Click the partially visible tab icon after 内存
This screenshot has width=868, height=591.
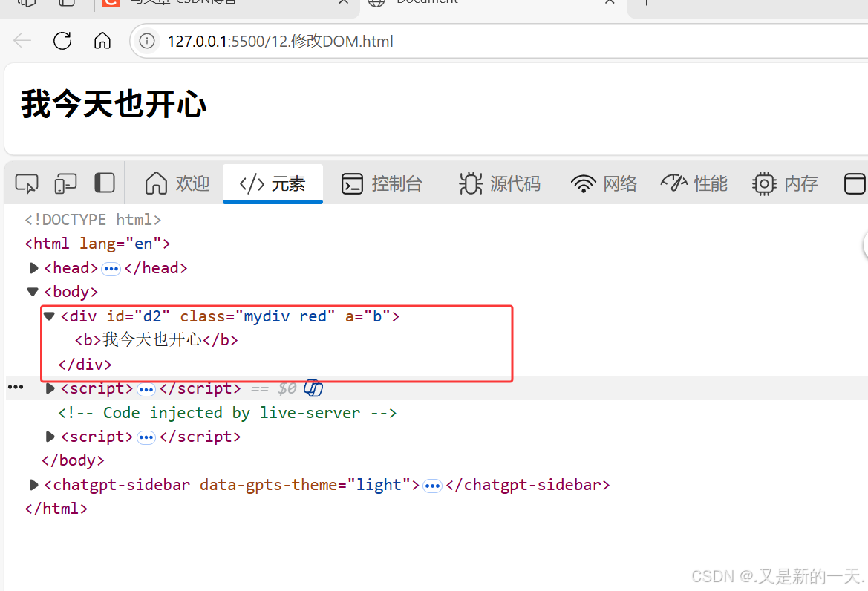pos(855,183)
